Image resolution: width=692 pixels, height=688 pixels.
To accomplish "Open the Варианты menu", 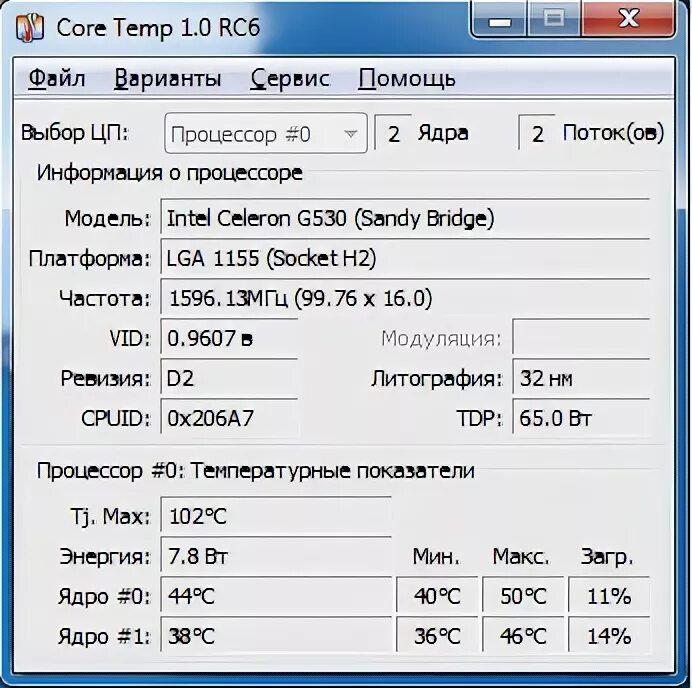I will [x=168, y=79].
